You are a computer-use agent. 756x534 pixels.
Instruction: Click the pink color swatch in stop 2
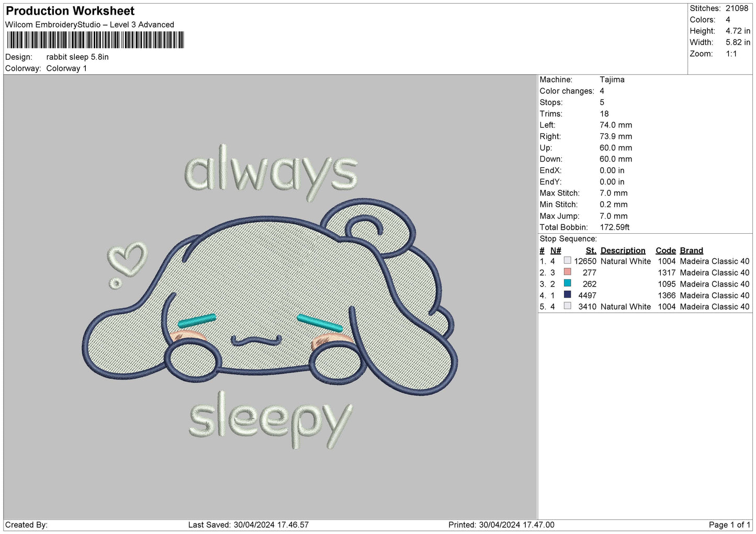567,272
